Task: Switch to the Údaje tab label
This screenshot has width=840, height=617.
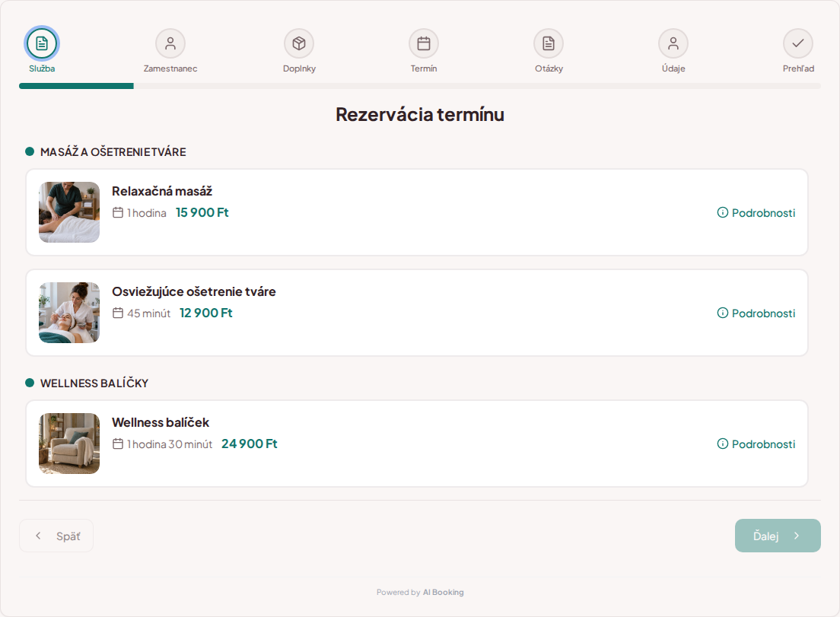Action: [x=673, y=68]
